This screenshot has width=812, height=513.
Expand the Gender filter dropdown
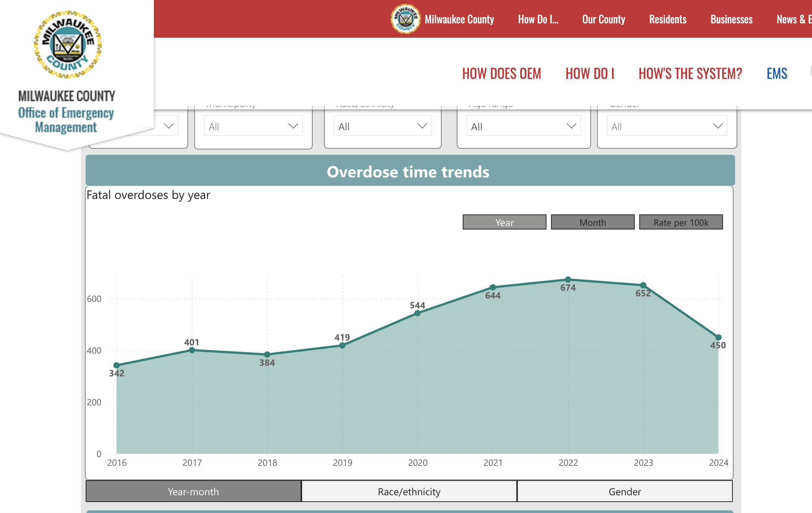pyautogui.click(x=667, y=125)
